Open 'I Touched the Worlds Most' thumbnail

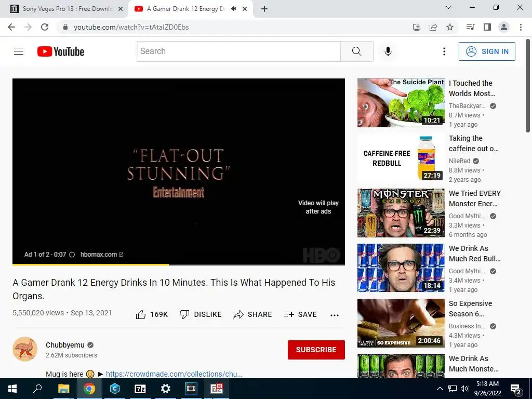click(401, 103)
